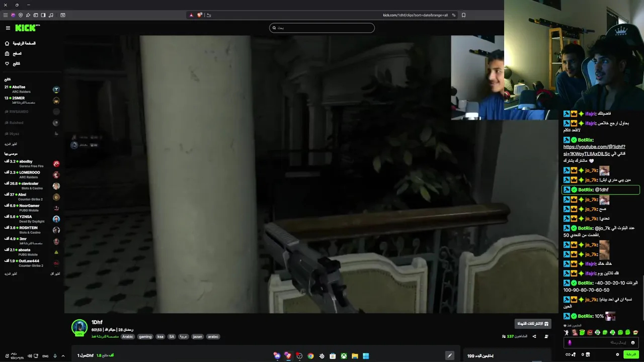Open the OutLaw444 Counter-Strike 2 channel
The image size is (644, 362).
pos(31,263)
